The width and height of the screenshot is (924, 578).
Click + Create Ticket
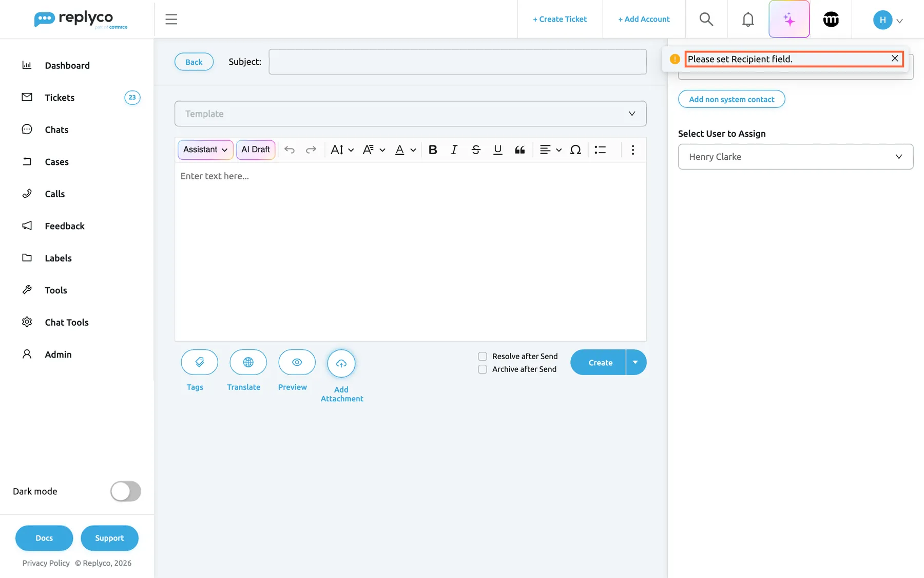[x=560, y=19]
